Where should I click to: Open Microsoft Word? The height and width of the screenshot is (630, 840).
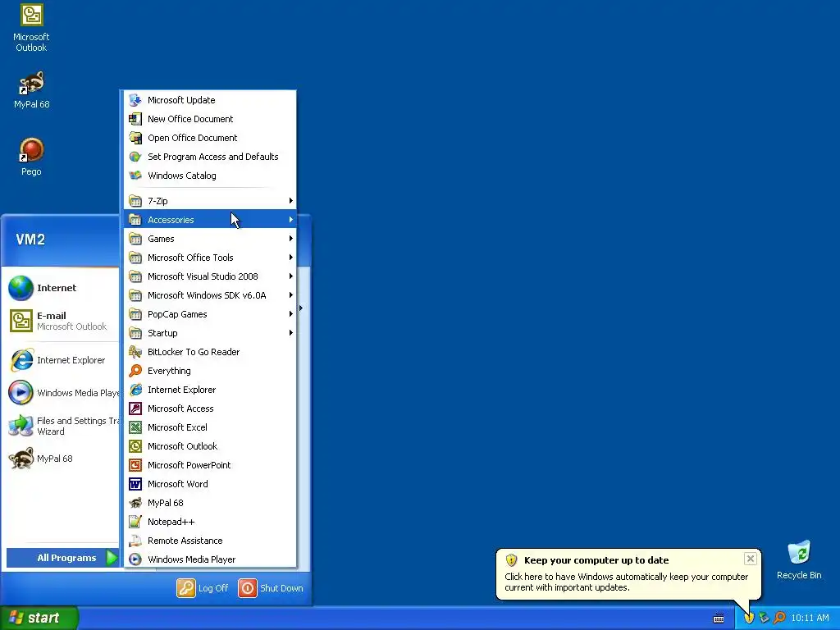tap(209, 484)
